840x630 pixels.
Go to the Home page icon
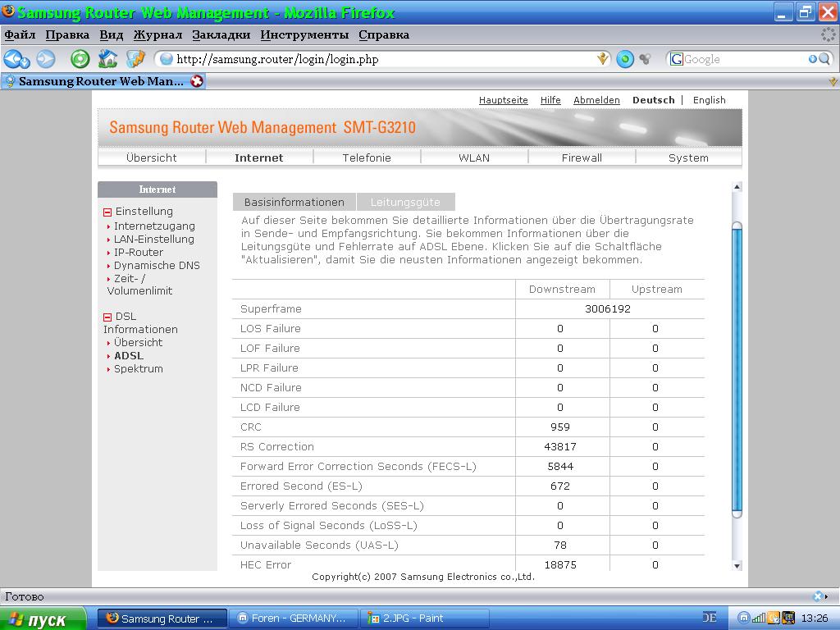tap(107, 59)
